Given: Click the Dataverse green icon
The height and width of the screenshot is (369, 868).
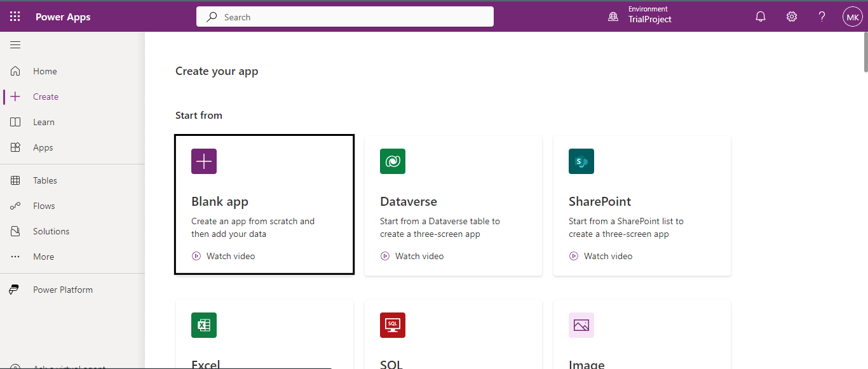Looking at the screenshot, I should [x=392, y=161].
